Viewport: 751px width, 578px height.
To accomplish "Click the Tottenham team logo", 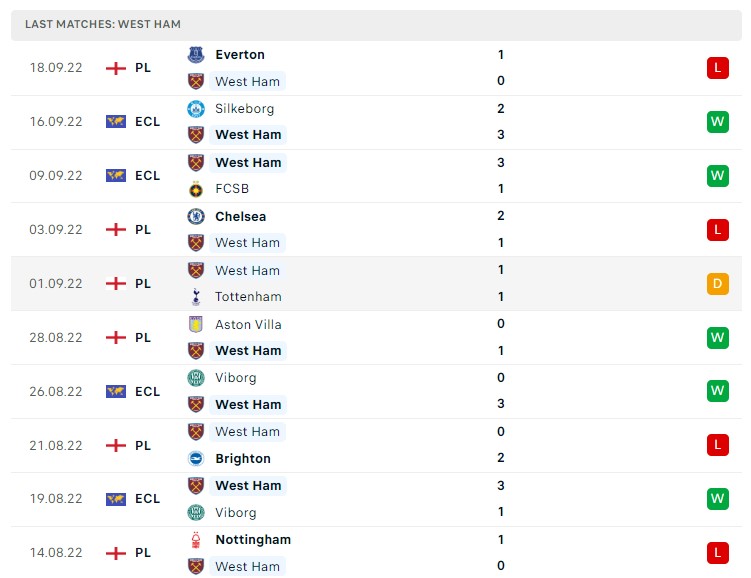I will 196,297.
